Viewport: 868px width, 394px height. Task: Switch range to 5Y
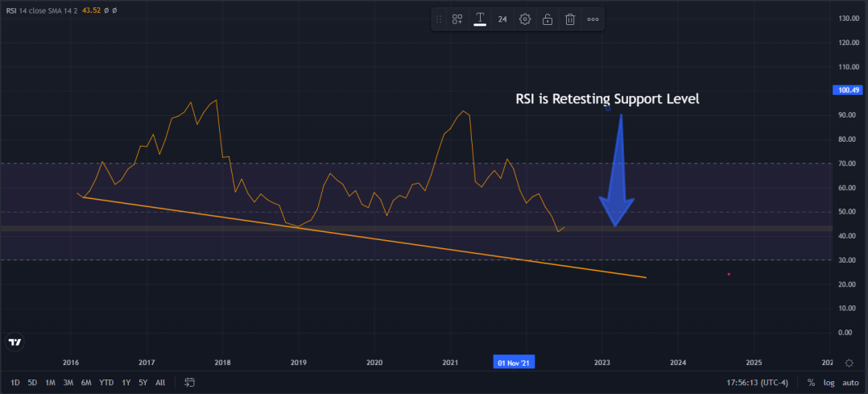click(x=143, y=383)
